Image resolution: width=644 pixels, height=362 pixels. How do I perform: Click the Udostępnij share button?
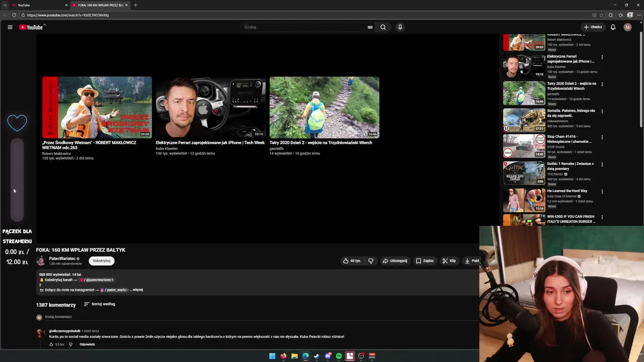[395, 261]
